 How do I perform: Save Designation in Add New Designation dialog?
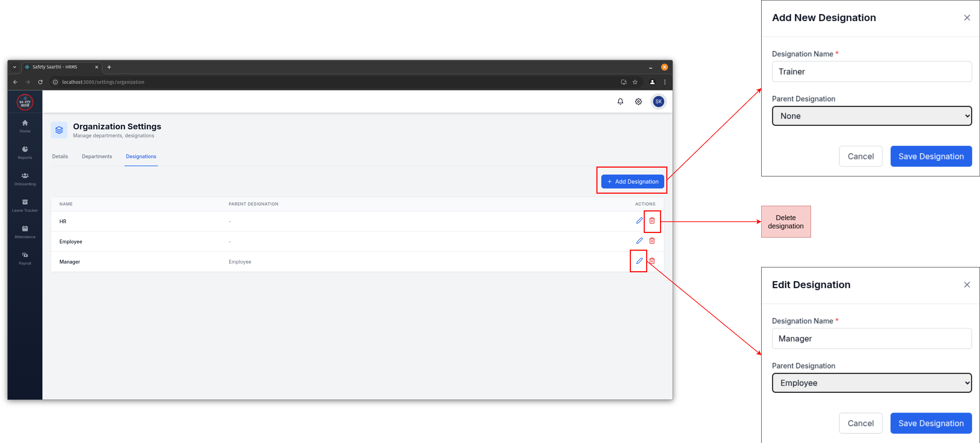(931, 156)
